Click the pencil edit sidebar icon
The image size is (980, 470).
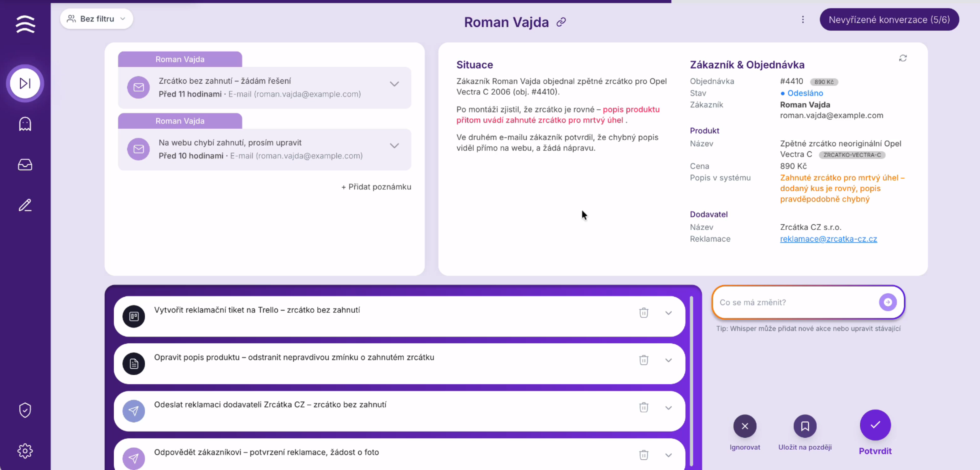(x=25, y=205)
